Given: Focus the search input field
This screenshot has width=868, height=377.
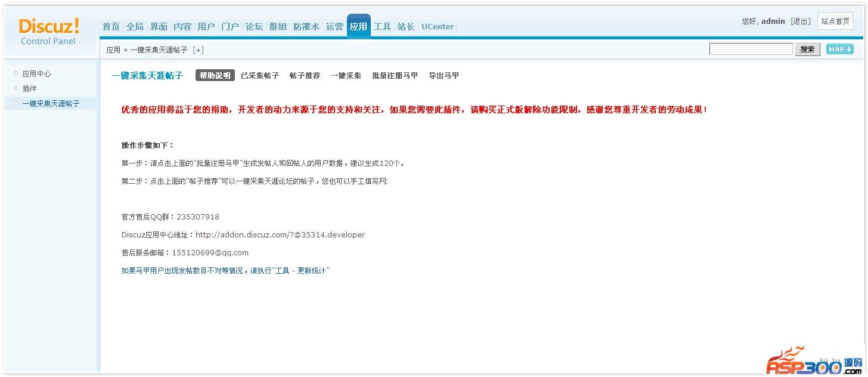Looking at the screenshot, I should tap(751, 49).
